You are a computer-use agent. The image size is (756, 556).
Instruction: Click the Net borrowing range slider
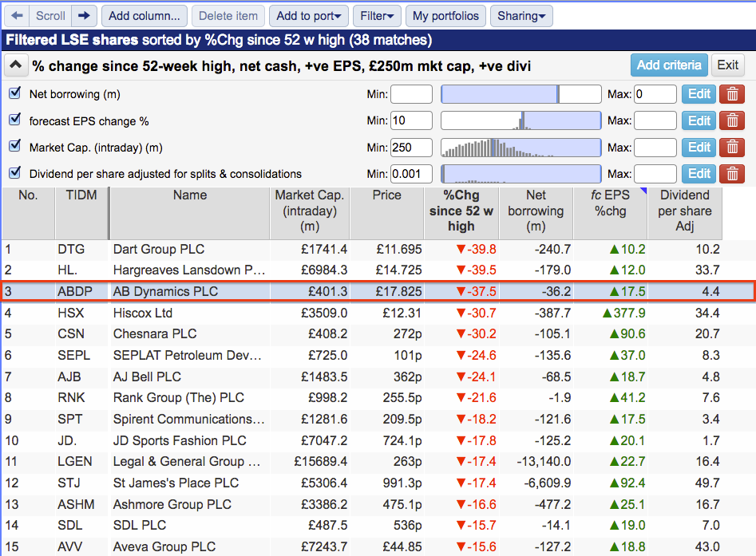(521, 94)
